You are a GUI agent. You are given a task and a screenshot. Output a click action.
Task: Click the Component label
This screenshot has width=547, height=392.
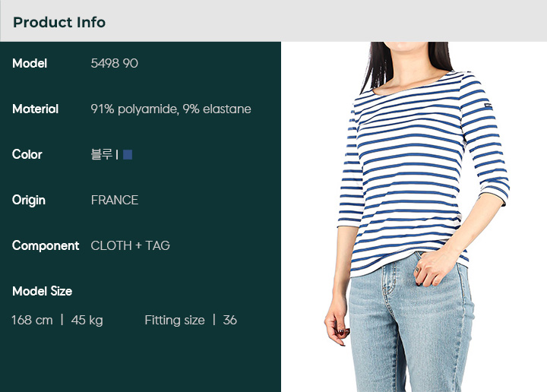point(46,245)
